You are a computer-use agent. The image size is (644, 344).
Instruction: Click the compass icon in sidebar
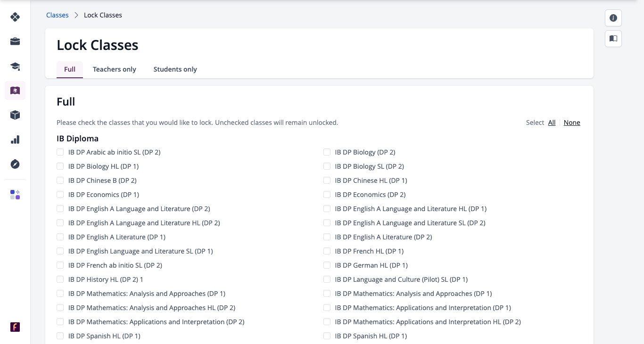[x=15, y=164]
